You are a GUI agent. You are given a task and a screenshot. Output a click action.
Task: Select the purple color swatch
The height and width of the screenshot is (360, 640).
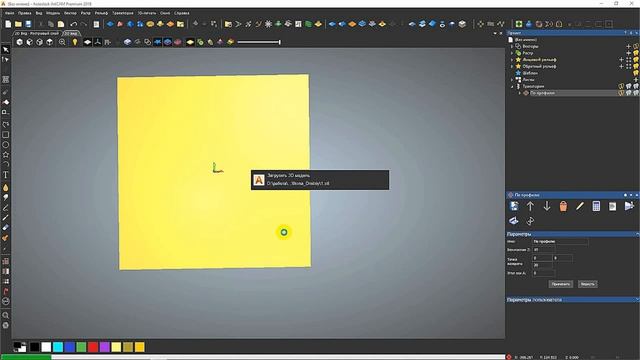[x=105, y=347]
